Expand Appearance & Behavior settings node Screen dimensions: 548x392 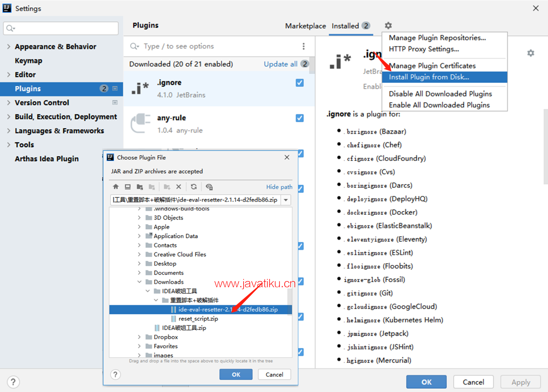8,47
